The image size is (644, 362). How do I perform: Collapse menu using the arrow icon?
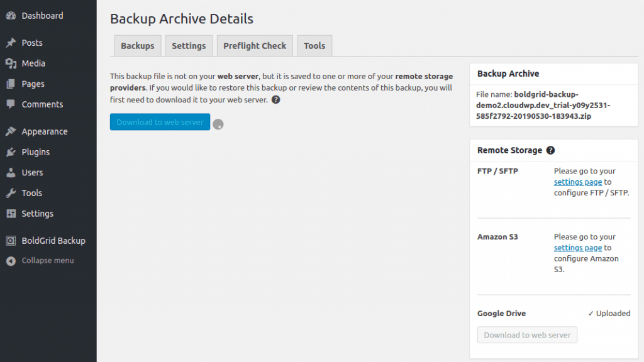tap(11, 261)
